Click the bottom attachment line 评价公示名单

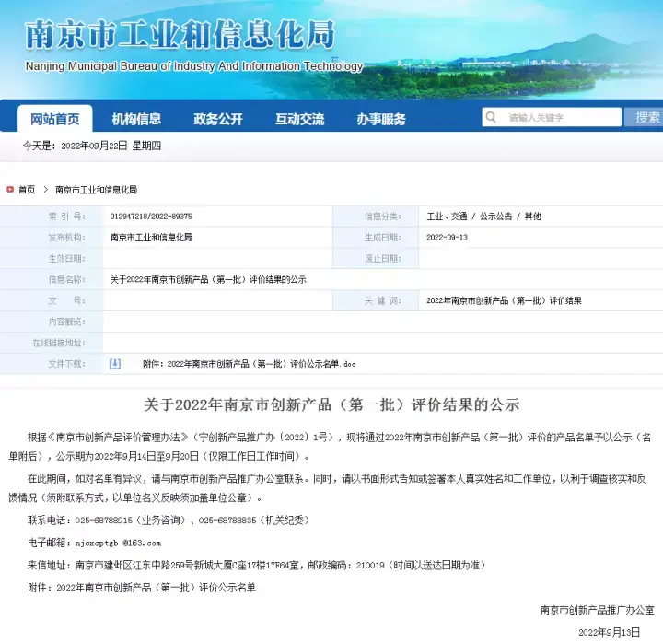156,586
